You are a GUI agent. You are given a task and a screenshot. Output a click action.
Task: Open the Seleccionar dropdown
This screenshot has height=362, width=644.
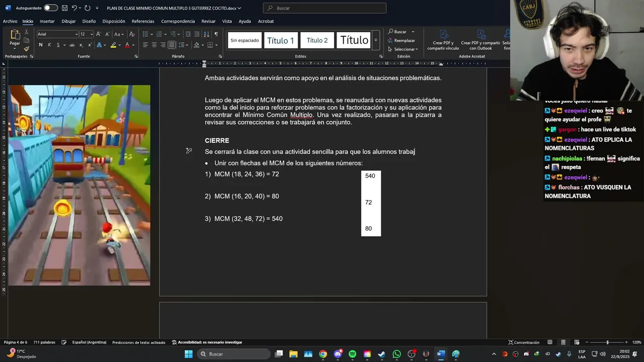click(403, 49)
